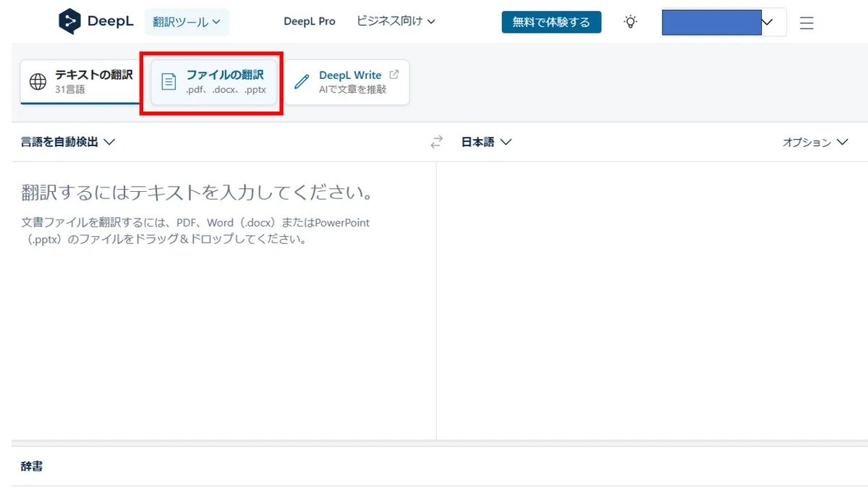868x488 pixels.
Task: Select the テキストの翻訳 tab
Action: tap(80, 82)
